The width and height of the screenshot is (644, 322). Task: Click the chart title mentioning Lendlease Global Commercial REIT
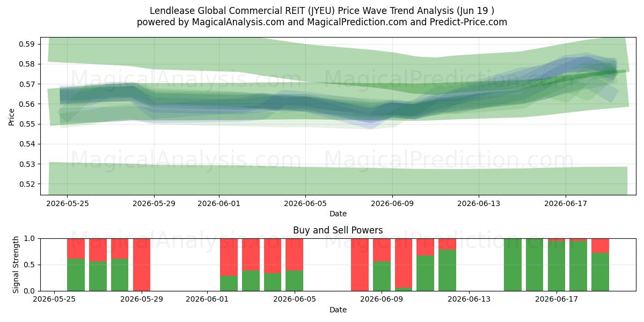pos(322,11)
